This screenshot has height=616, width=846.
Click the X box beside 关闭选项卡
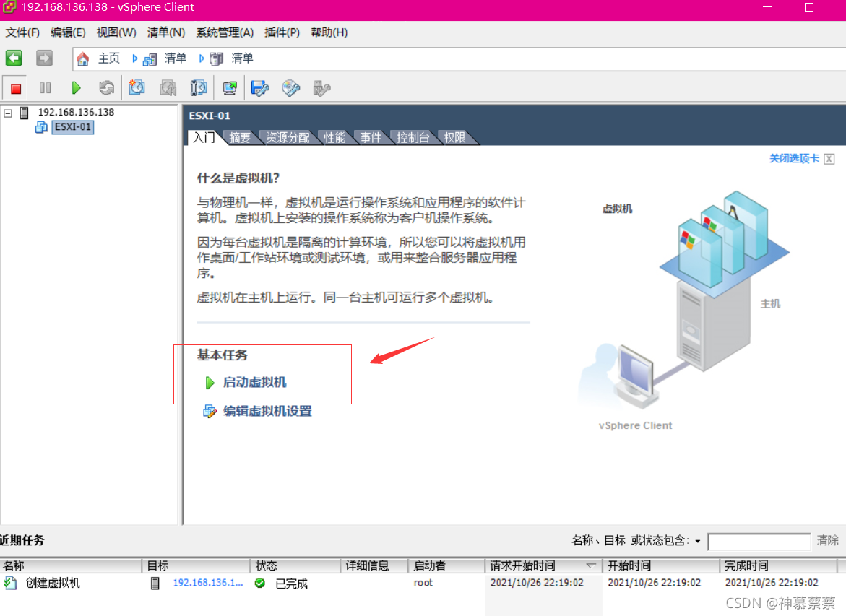click(829, 159)
